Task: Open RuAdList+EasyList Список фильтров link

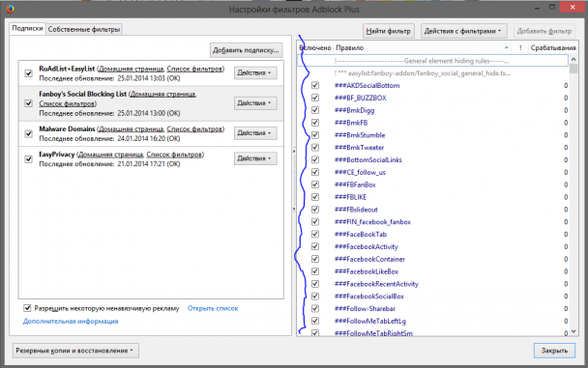Action: coord(194,69)
